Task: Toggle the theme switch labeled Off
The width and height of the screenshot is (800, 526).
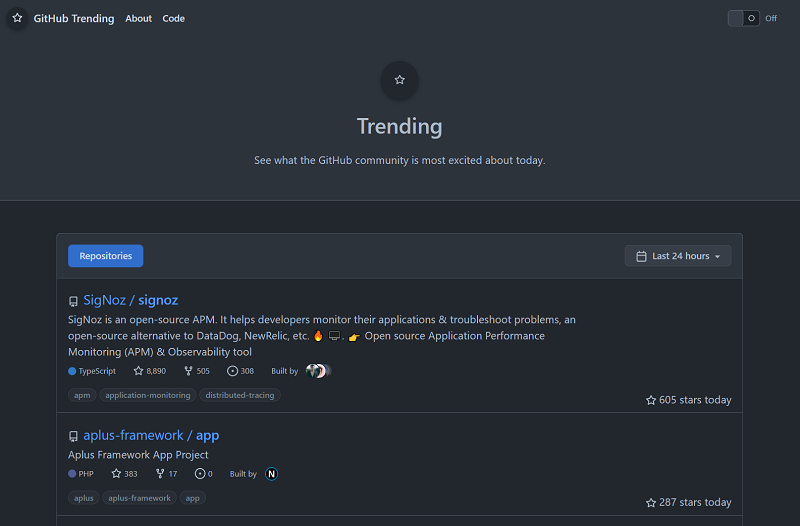Action: 743,18
